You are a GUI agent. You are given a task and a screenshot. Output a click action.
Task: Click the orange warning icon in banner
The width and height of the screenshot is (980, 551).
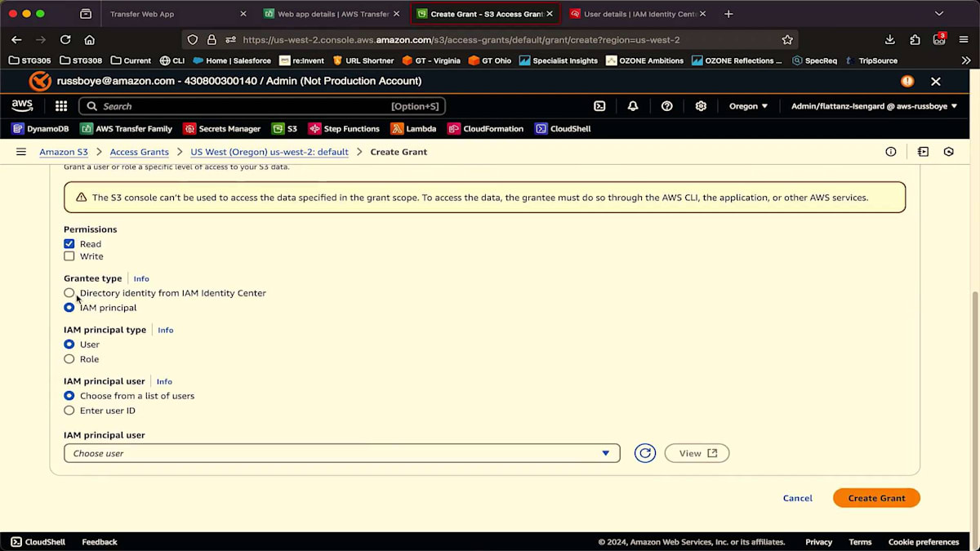click(907, 81)
